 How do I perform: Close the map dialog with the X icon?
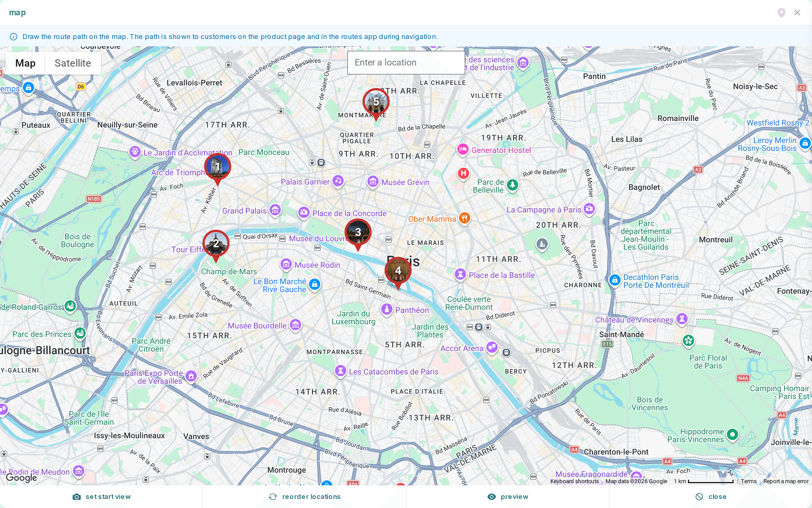(x=798, y=12)
